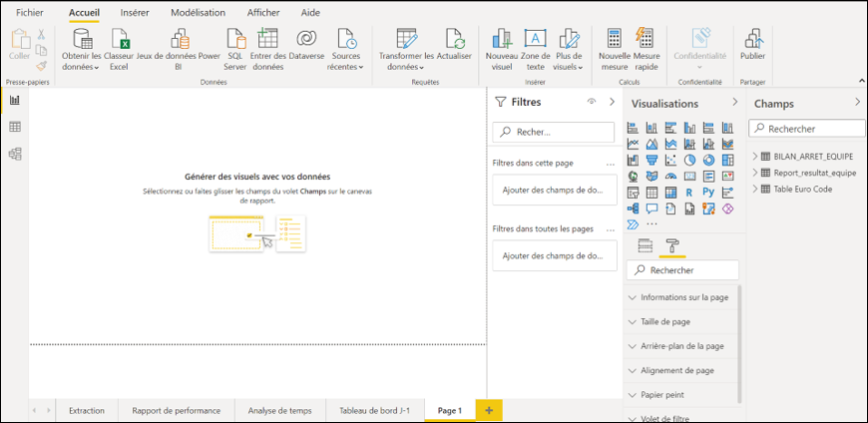Select the key influencers visual
The height and width of the screenshot is (423, 868).
(728, 193)
